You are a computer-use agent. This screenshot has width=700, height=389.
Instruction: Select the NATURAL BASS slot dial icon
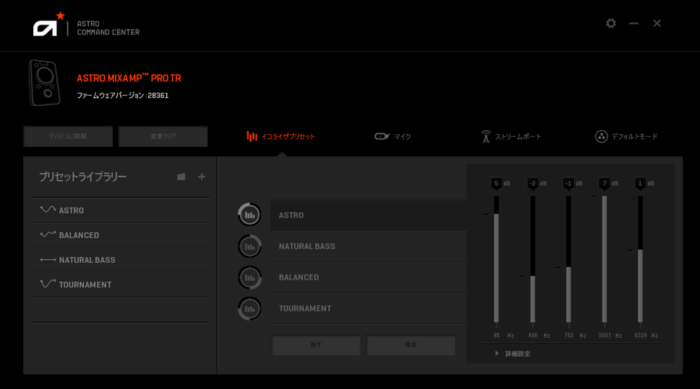point(250,246)
